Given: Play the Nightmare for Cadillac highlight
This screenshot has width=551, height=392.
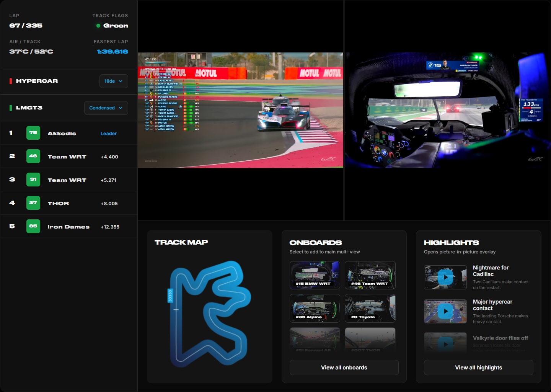Looking at the screenshot, I should 445,277.
